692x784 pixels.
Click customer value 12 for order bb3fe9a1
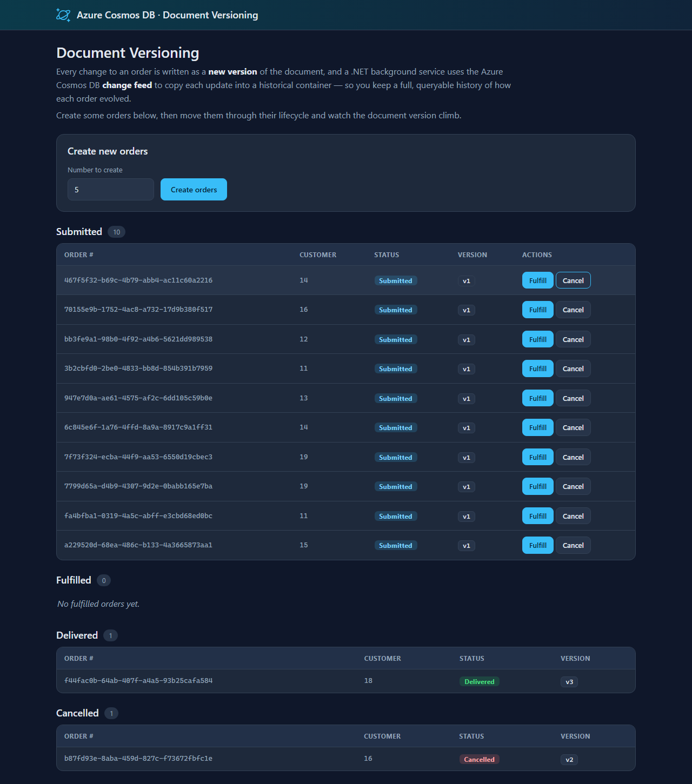[x=304, y=339]
